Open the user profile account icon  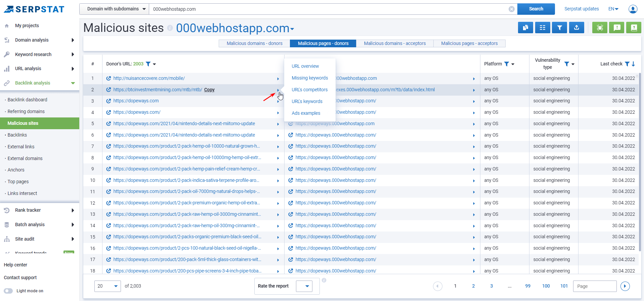point(633,9)
